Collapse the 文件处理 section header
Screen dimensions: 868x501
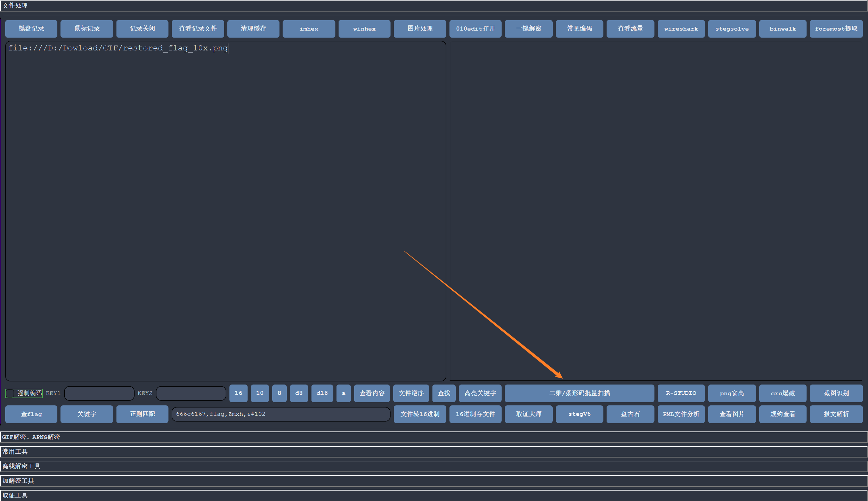point(434,6)
